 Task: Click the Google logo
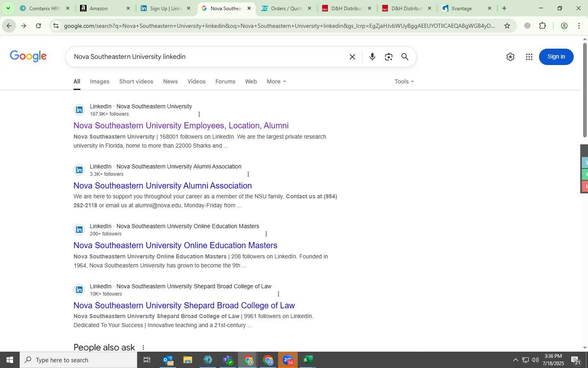coord(28,56)
